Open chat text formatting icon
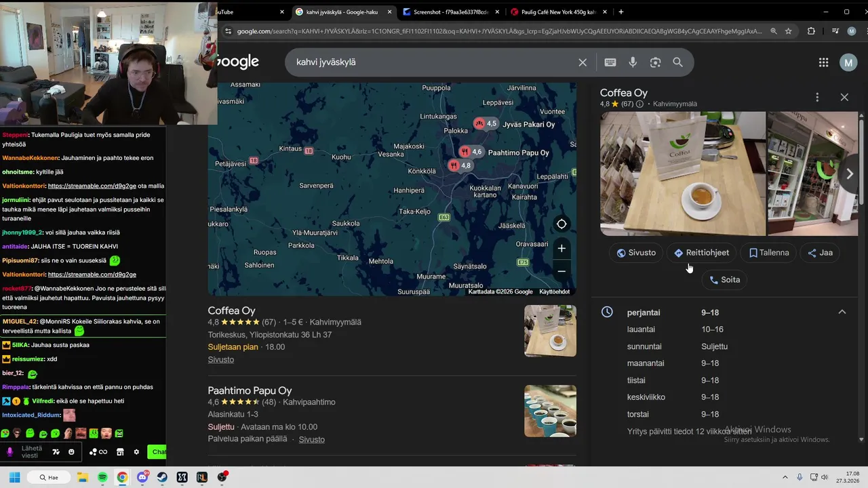868x488 pixels. pos(56,452)
